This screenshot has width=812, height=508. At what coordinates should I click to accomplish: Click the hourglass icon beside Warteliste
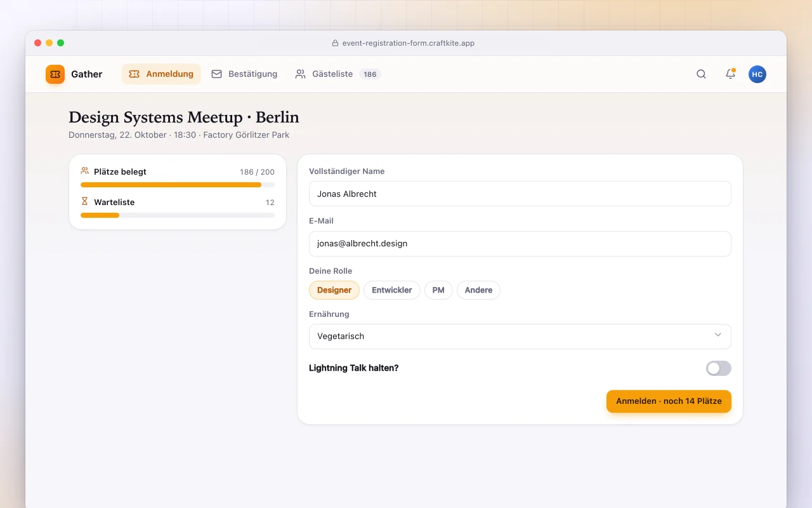[x=85, y=201]
